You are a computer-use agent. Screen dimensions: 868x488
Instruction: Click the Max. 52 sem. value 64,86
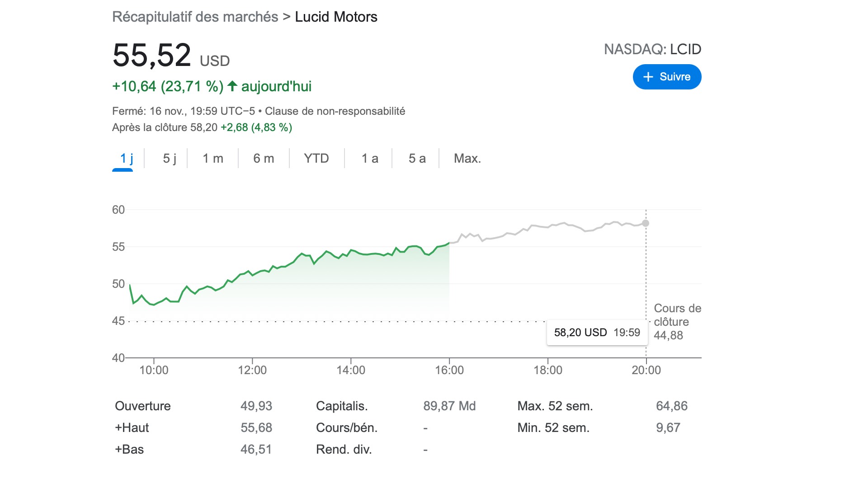[x=672, y=406]
